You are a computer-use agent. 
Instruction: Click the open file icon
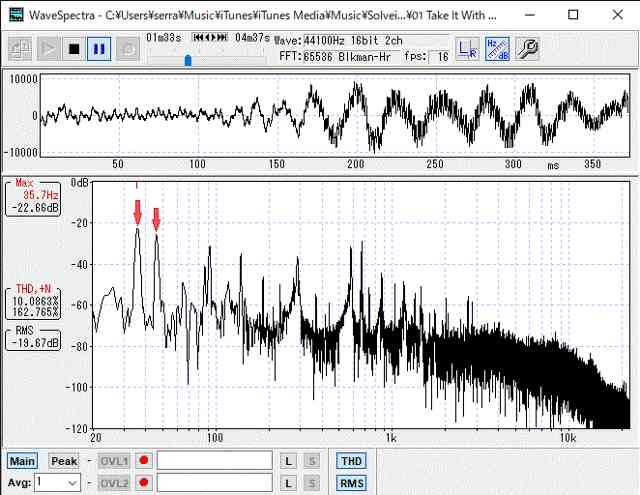pos(20,48)
